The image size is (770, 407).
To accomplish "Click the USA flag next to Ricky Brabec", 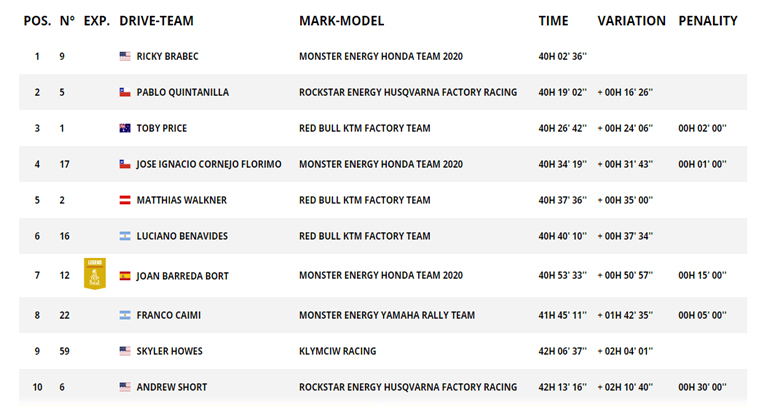I will pyautogui.click(x=125, y=57).
